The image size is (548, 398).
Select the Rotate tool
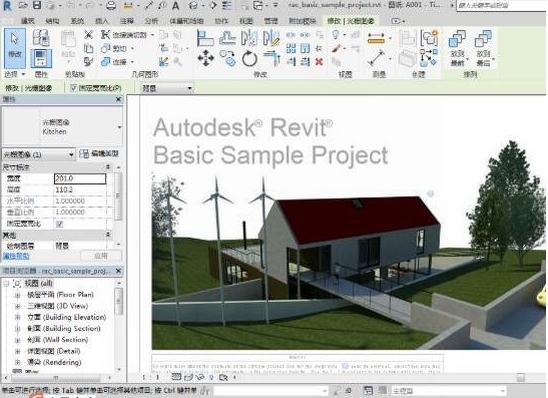[x=250, y=58]
